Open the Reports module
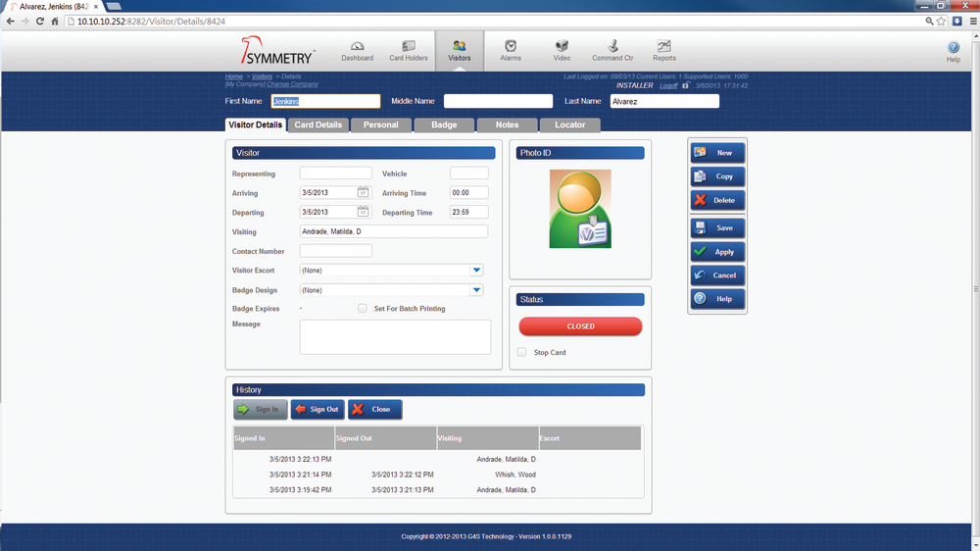 pos(663,51)
